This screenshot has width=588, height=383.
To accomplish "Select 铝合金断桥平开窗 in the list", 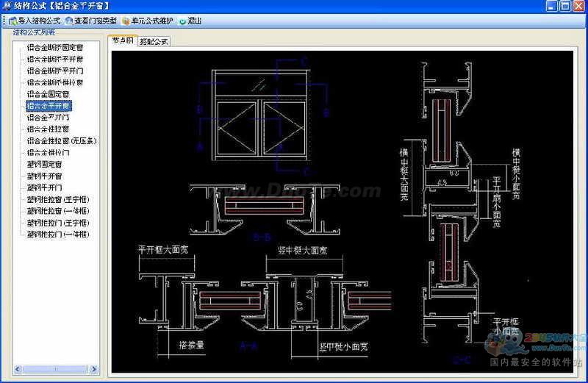I will coord(54,60).
